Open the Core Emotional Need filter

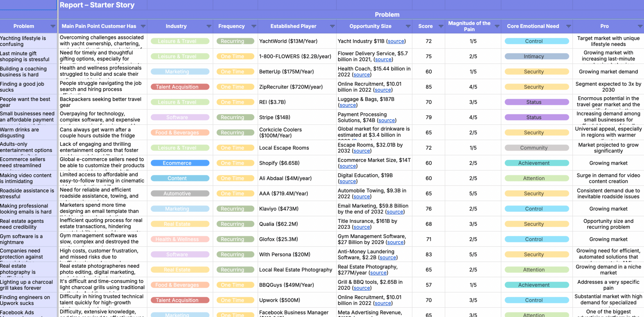click(x=569, y=26)
